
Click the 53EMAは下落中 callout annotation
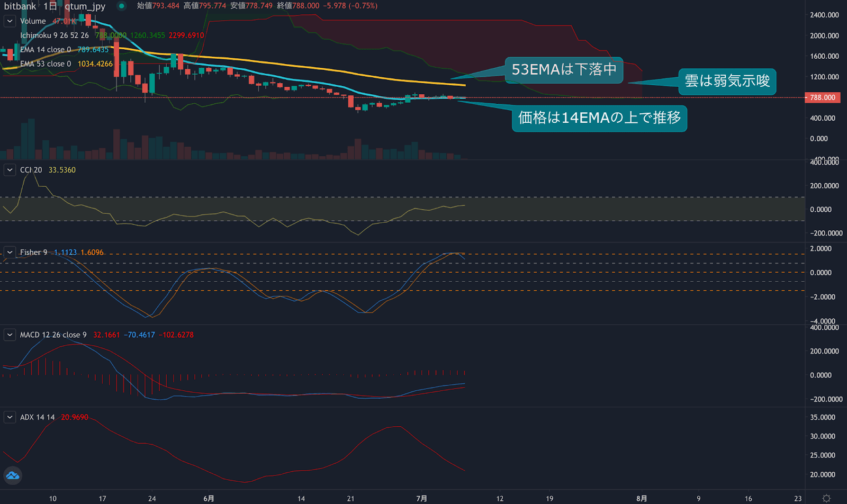[564, 70]
